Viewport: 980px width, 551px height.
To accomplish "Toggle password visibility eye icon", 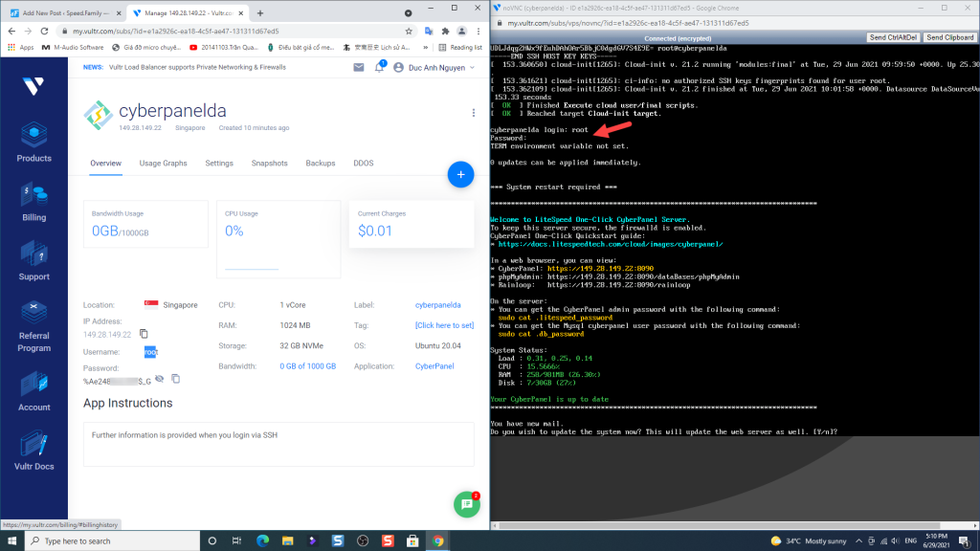I will point(160,379).
